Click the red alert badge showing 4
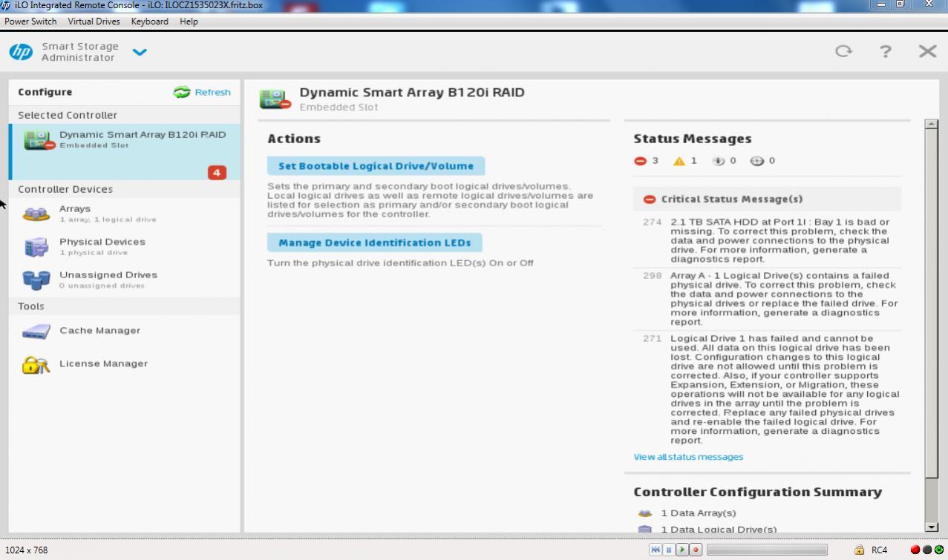Image resolution: width=948 pixels, height=560 pixels. (217, 173)
